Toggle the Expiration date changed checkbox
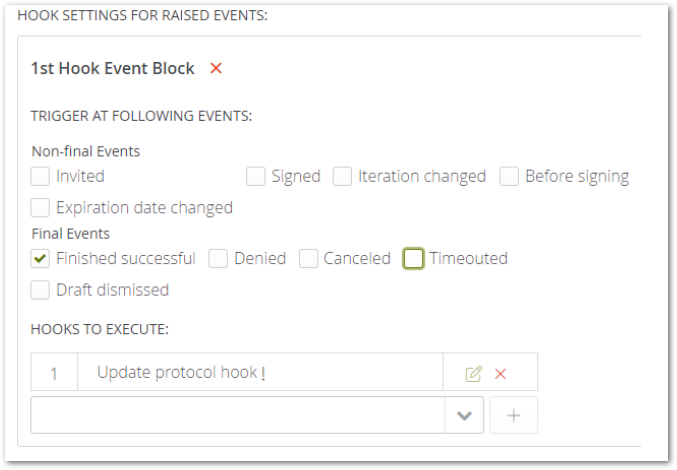The height and width of the screenshot is (470, 677). (x=40, y=208)
